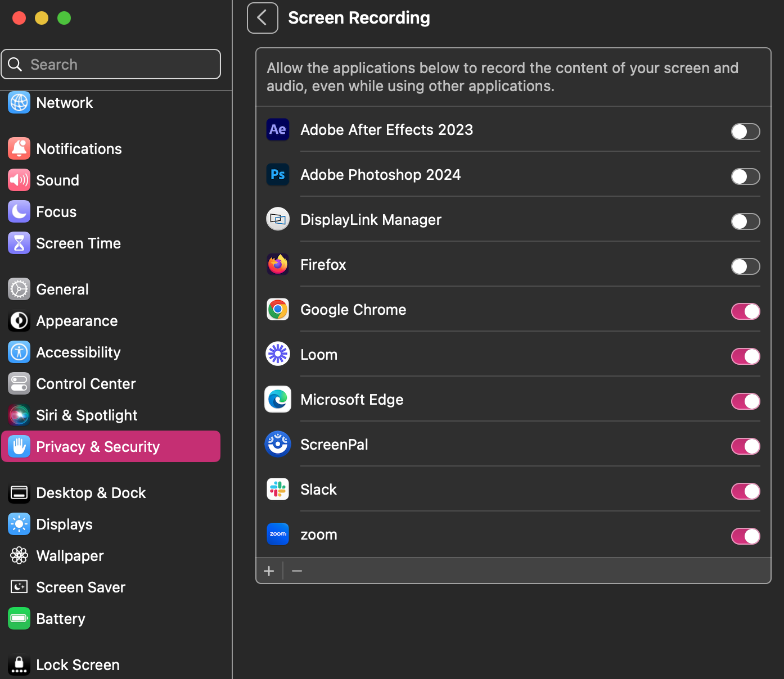The image size is (784, 679).
Task: Click the Notifications bell icon
Action: point(19,148)
